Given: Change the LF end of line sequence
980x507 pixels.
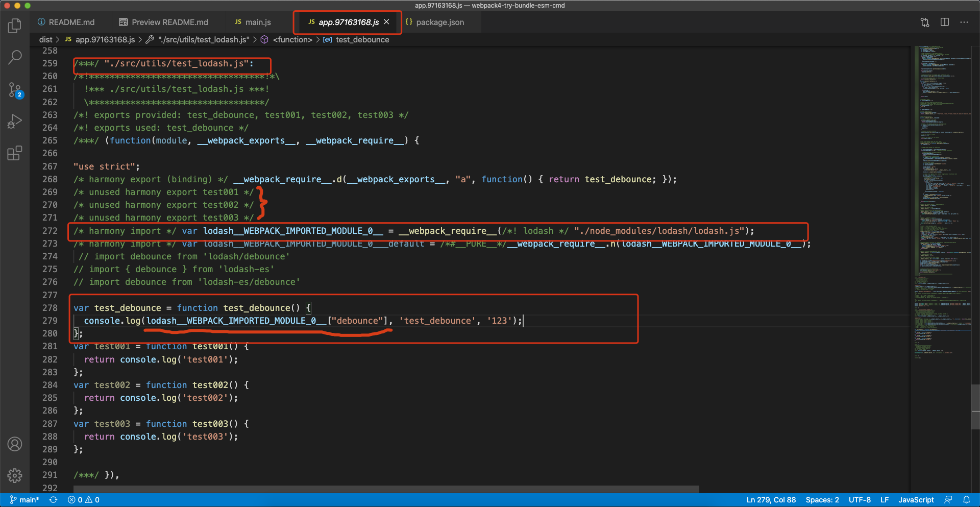Looking at the screenshot, I should click(x=885, y=500).
